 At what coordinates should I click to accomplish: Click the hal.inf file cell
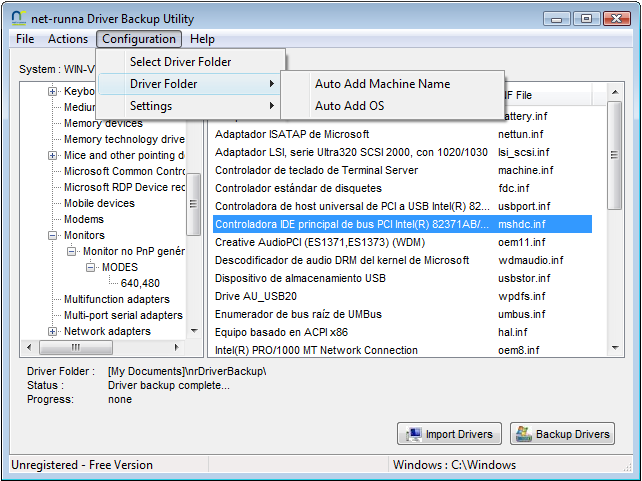point(513,332)
